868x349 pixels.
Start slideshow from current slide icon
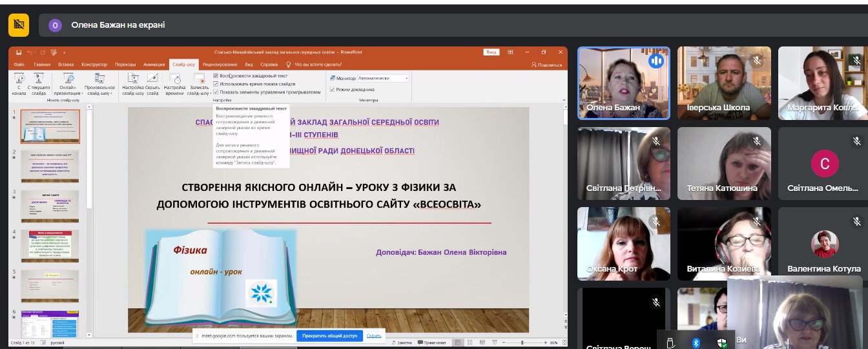pos(39,79)
